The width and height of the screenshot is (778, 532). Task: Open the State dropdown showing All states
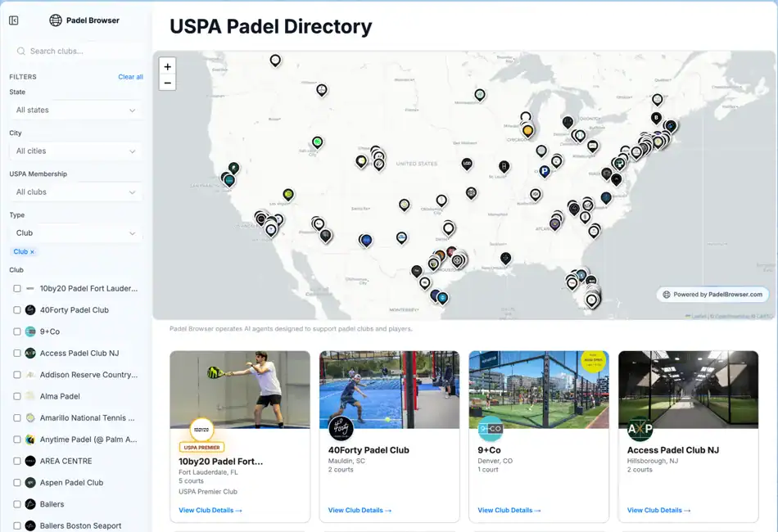75,110
